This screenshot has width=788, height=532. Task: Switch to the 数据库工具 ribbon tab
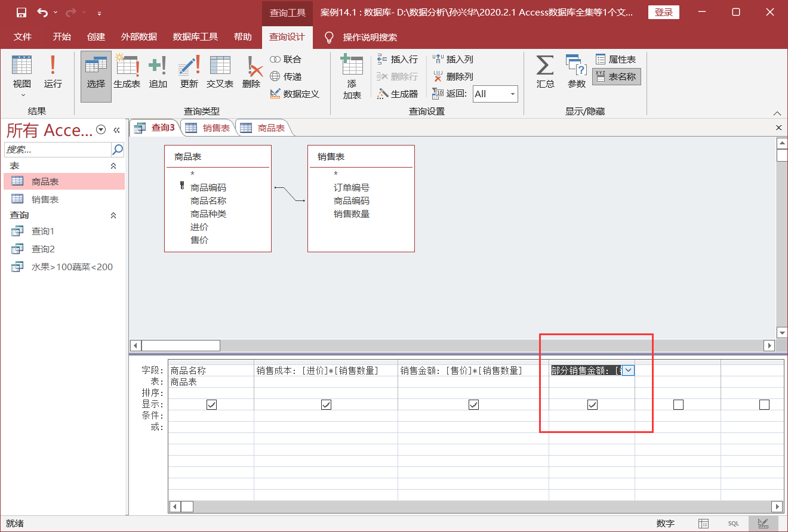tap(195, 37)
